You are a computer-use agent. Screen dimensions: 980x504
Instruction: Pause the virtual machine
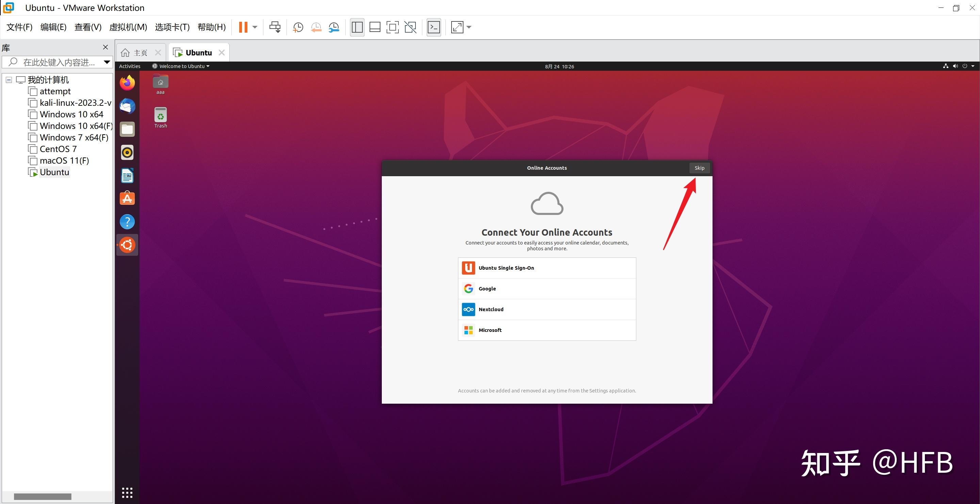tap(243, 27)
